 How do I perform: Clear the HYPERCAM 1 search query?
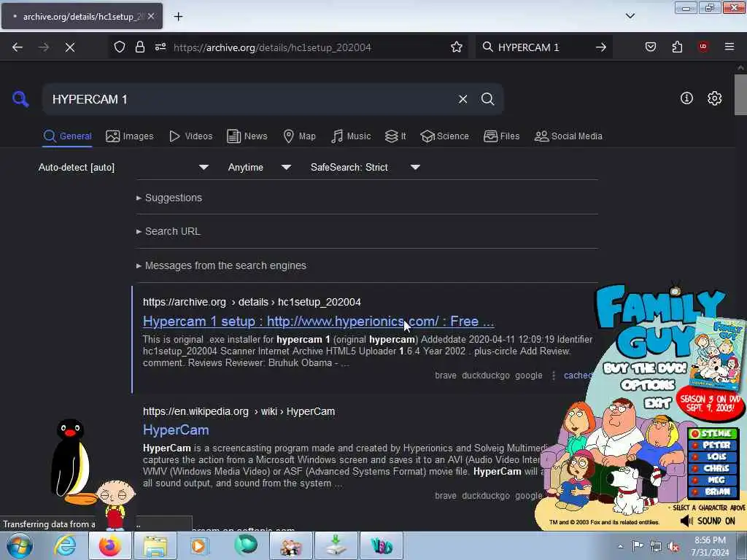point(462,99)
